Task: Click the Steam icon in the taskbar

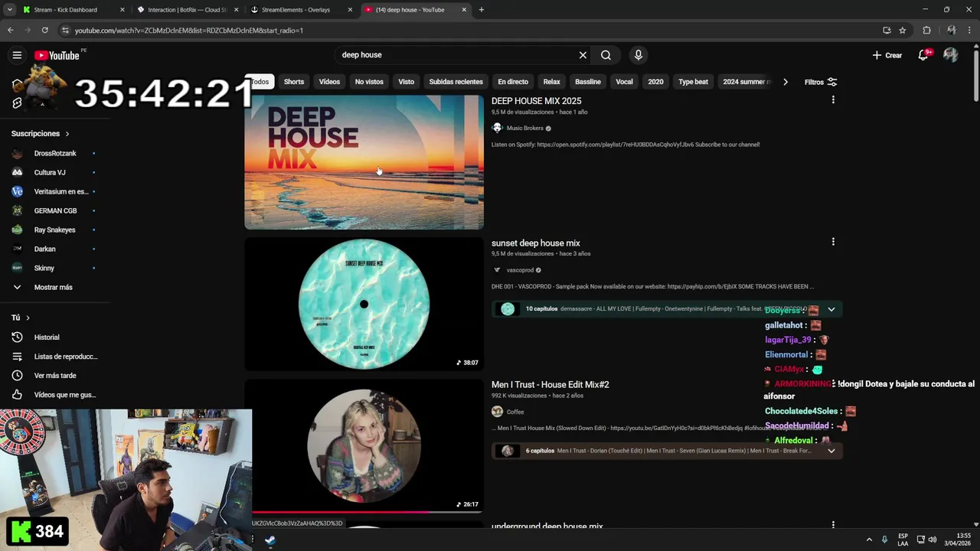Action: tap(270, 540)
